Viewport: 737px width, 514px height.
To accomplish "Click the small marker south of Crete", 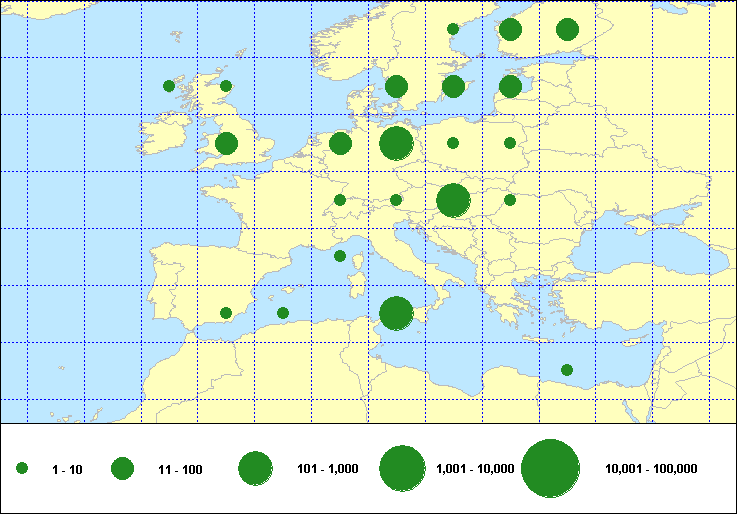I will point(567,370).
